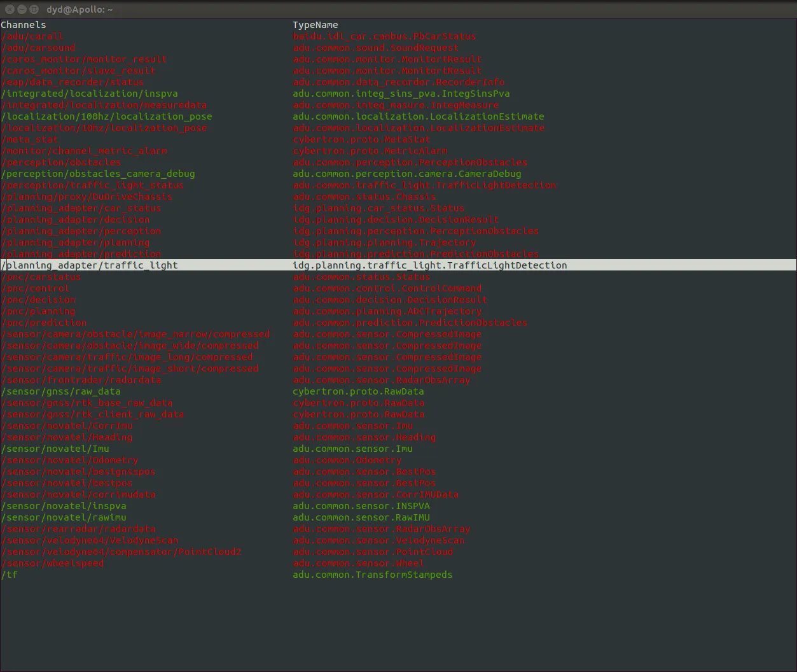The image size is (797, 672).
Task: Select /sensor/wheelspeed channel
Action: click(52, 563)
